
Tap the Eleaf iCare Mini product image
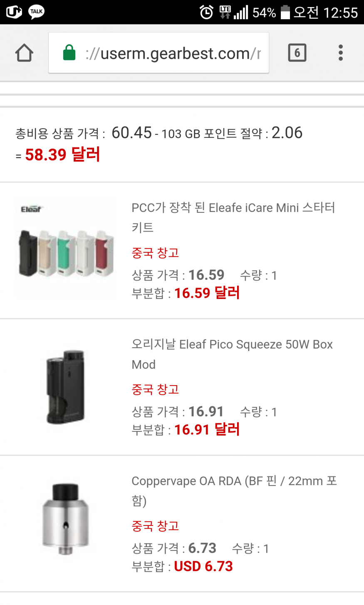pos(66,250)
